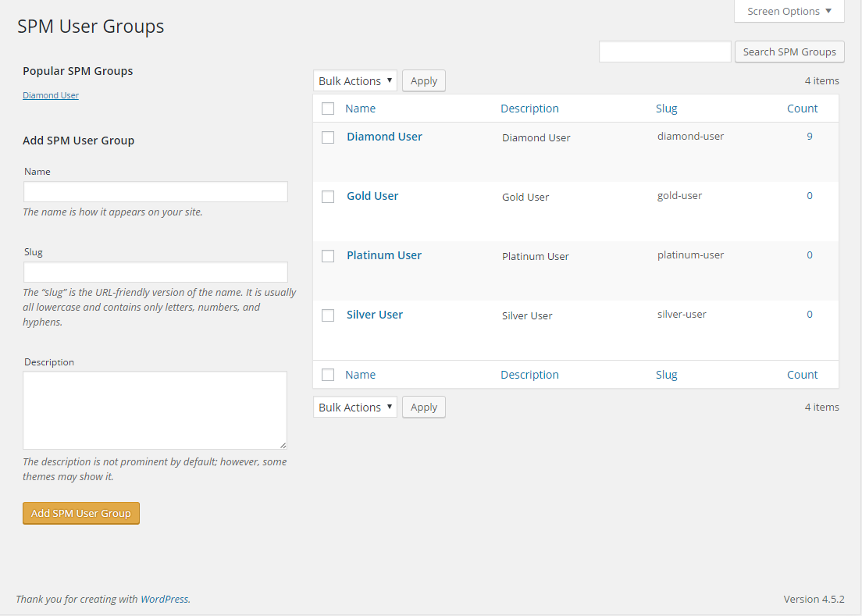Open the Platinum User group name link

click(x=383, y=255)
